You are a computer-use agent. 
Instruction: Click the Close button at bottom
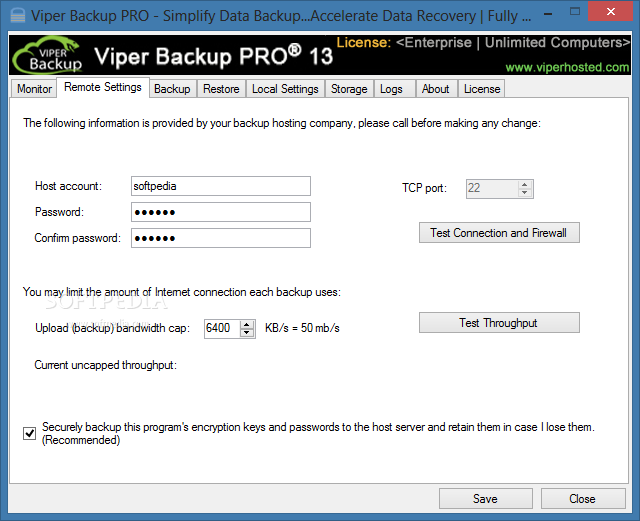(x=583, y=499)
